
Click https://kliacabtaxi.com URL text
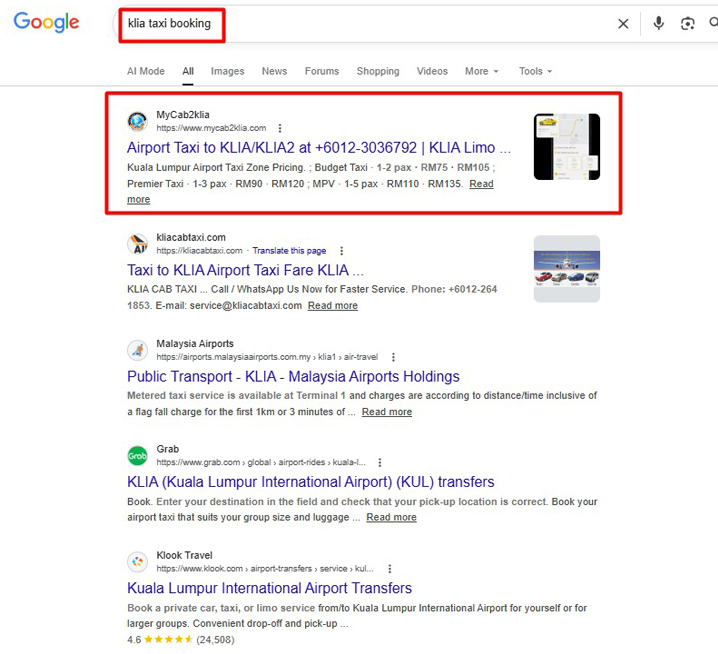[199, 251]
